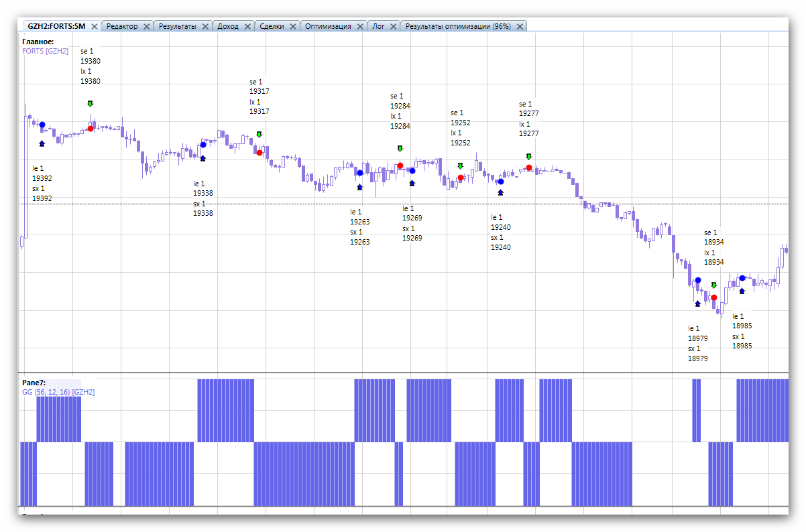Screen dimensions: 806x532
Task: Go to the Оптимизация tab
Action: 328,27
